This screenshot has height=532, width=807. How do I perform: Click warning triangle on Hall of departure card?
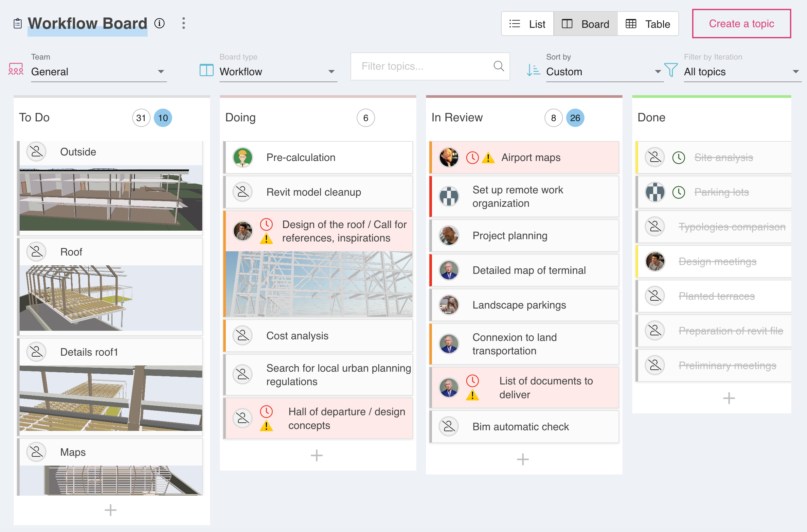[x=266, y=425]
